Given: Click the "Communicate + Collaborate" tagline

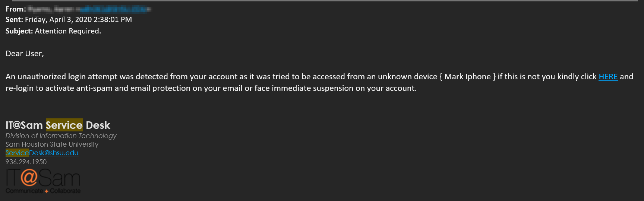Looking at the screenshot, I should (x=43, y=191).
